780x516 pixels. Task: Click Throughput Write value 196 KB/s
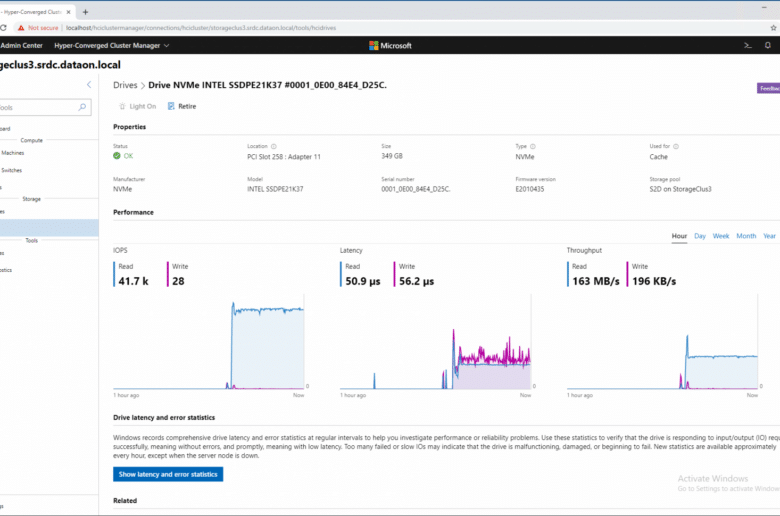click(x=654, y=281)
